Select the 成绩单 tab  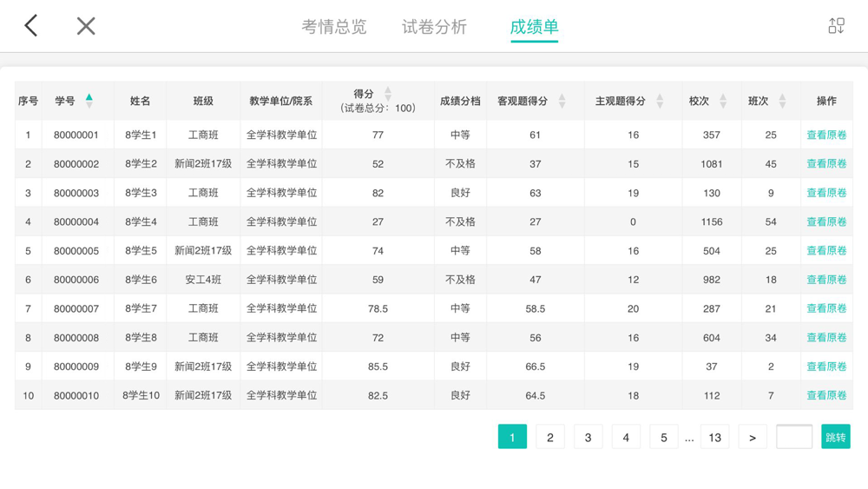point(534,27)
